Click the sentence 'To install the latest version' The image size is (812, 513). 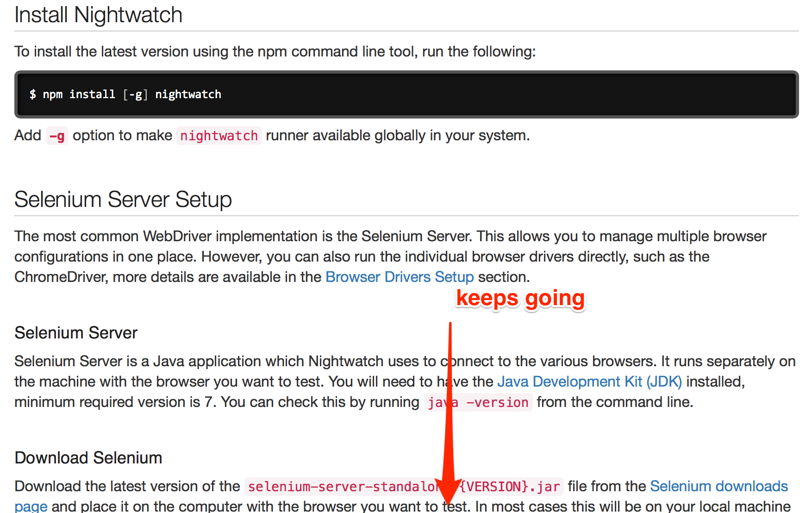tap(275, 51)
